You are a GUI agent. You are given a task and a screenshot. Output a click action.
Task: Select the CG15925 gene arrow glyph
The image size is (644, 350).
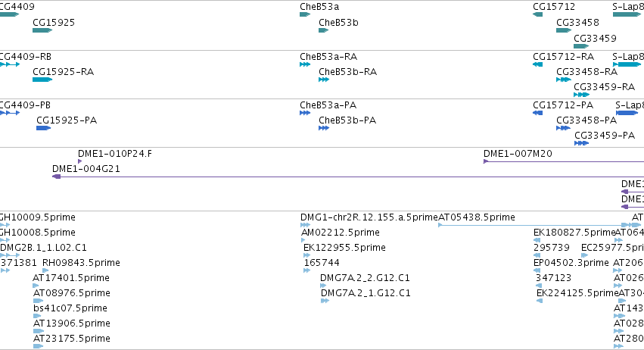click(x=42, y=30)
